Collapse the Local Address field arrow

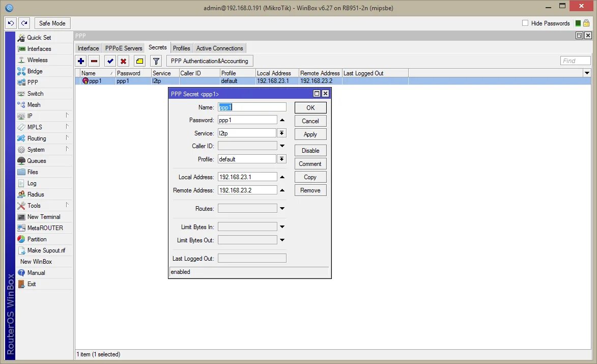[x=282, y=177]
